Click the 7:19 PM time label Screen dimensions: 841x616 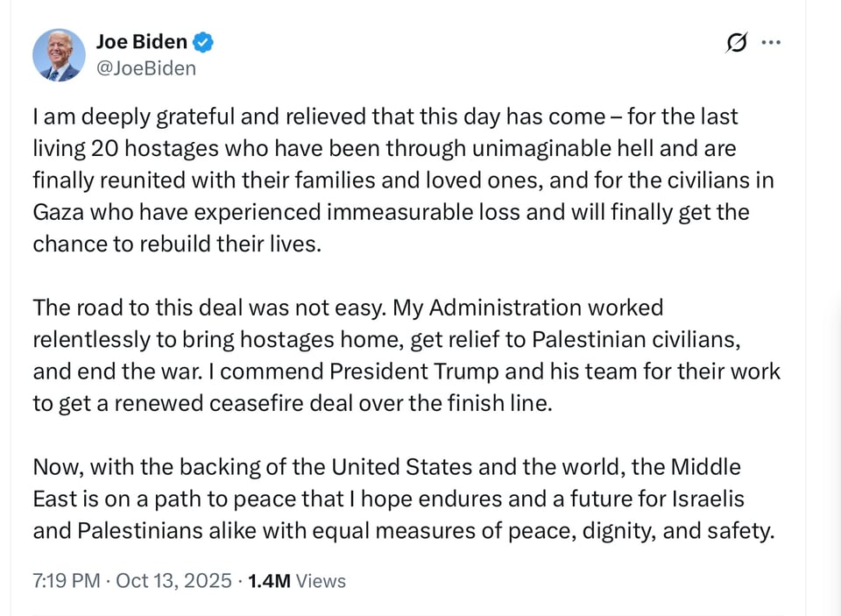click(66, 580)
